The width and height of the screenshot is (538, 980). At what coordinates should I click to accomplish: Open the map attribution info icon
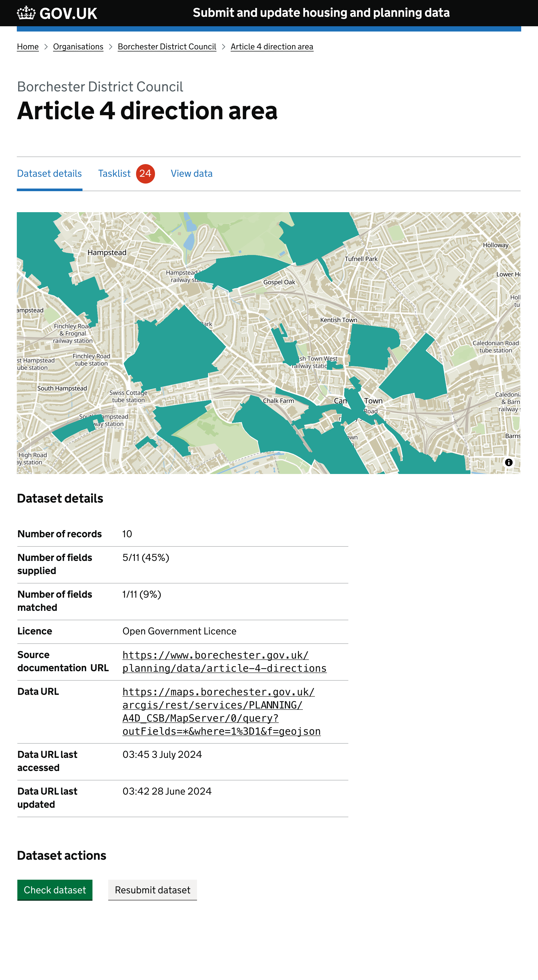[508, 462]
